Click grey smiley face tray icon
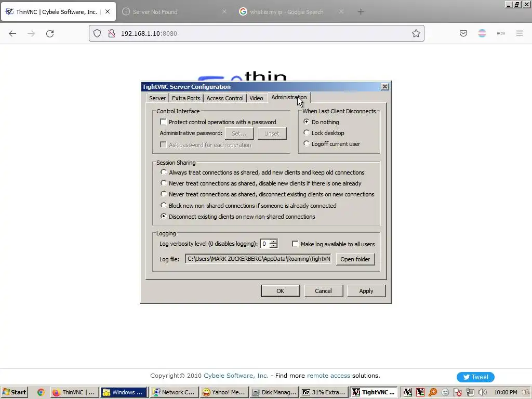 click(x=445, y=392)
